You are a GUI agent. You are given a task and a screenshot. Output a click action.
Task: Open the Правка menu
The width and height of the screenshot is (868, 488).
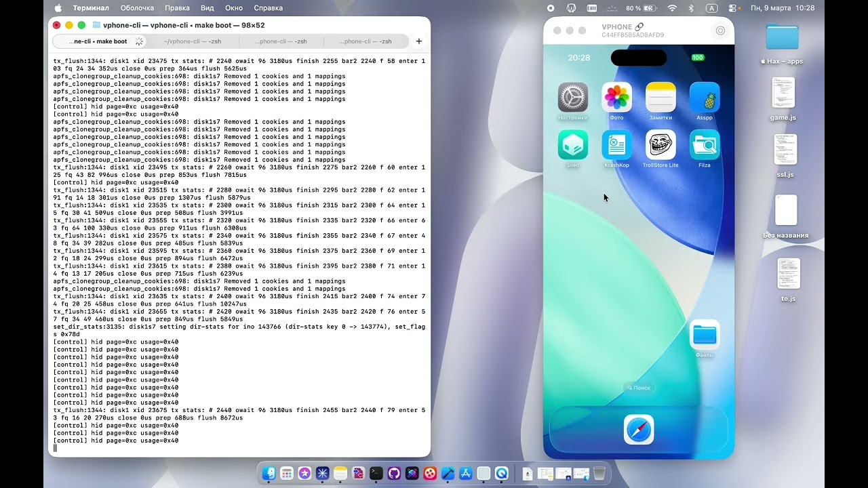[x=177, y=8]
